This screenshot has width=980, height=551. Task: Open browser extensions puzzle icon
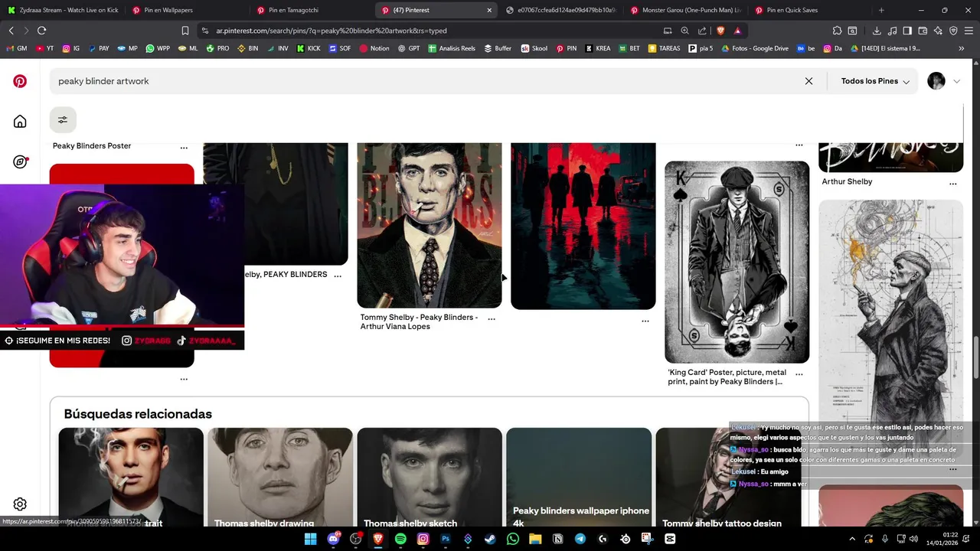(x=837, y=31)
